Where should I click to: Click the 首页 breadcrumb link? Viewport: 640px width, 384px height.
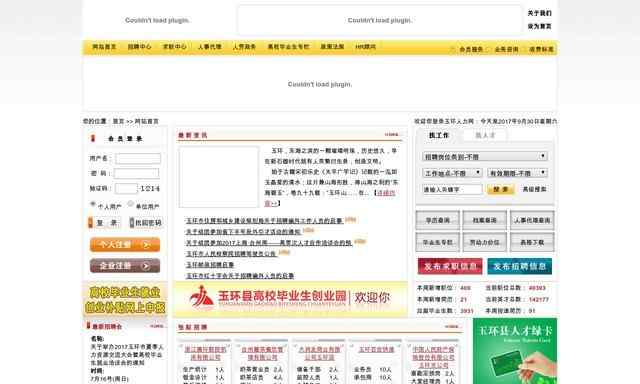click(118, 121)
